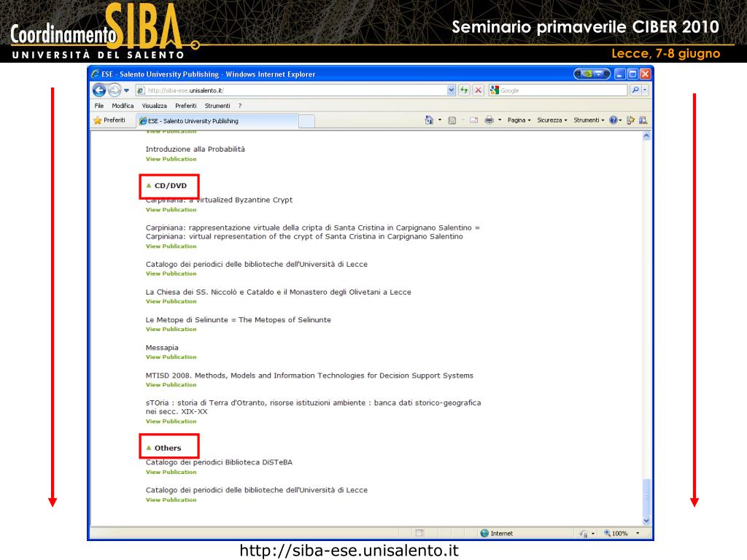Open the 100% zoom level dropdown
Screen dimensions: 747x560
pos(638,533)
